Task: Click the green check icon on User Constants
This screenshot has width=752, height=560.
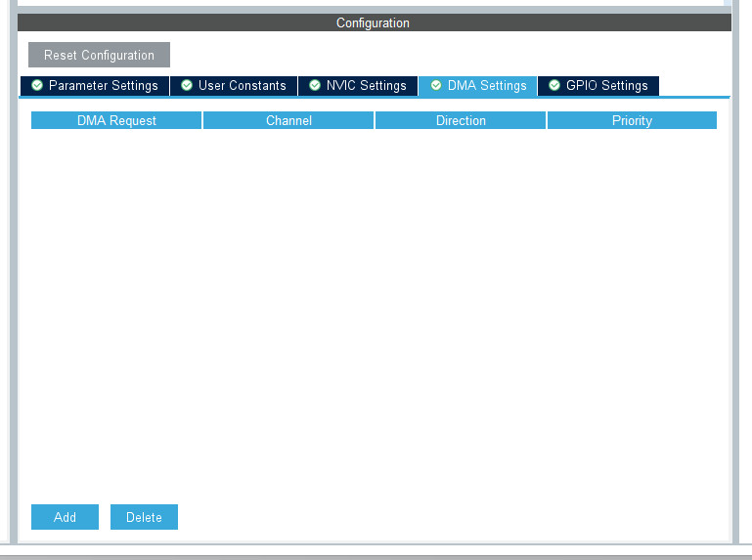Action: pos(187,86)
